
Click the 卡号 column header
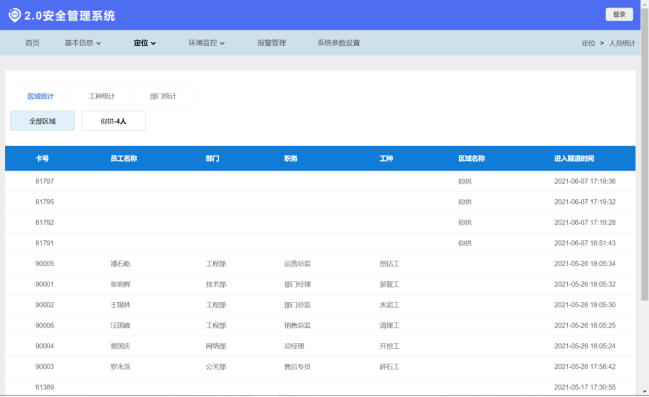pyautogui.click(x=42, y=159)
